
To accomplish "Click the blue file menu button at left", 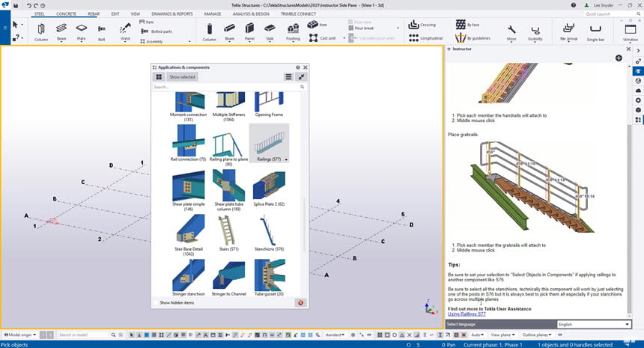I will click(5, 28).
